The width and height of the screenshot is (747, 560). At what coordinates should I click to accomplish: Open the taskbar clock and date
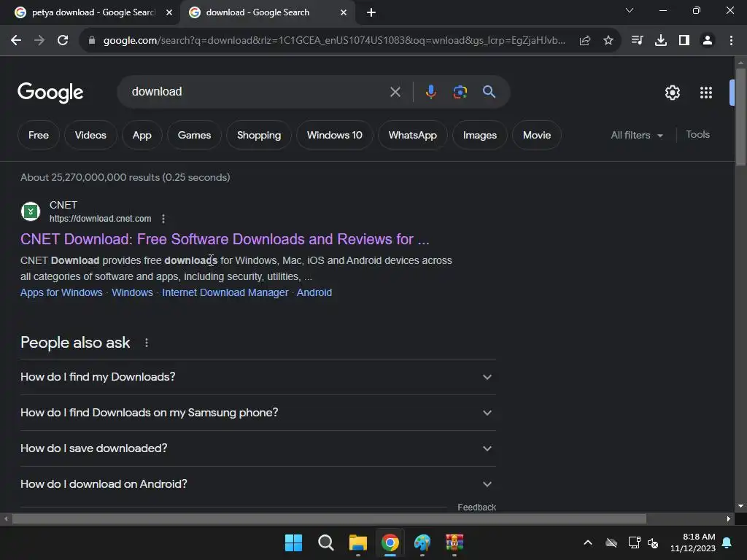tap(693, 542)
